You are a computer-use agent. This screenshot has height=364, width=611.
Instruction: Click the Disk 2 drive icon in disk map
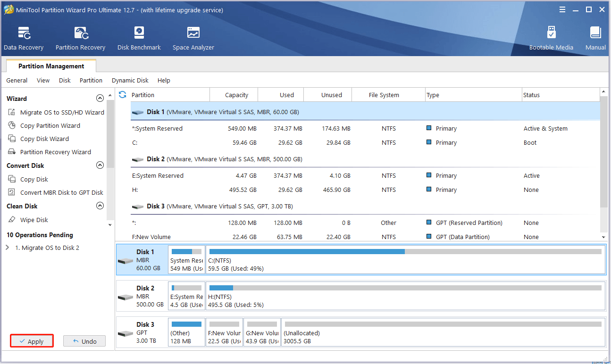click(126, 297)
